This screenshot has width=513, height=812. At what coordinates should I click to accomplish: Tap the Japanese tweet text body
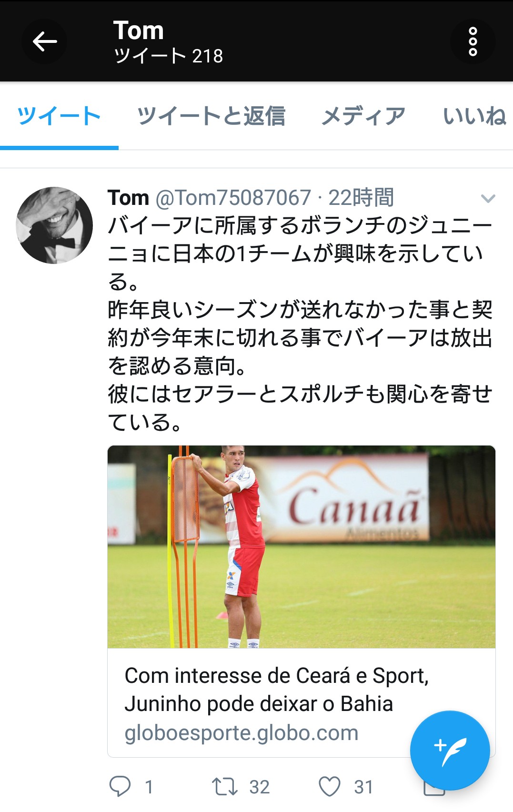[x=300, y=324]
